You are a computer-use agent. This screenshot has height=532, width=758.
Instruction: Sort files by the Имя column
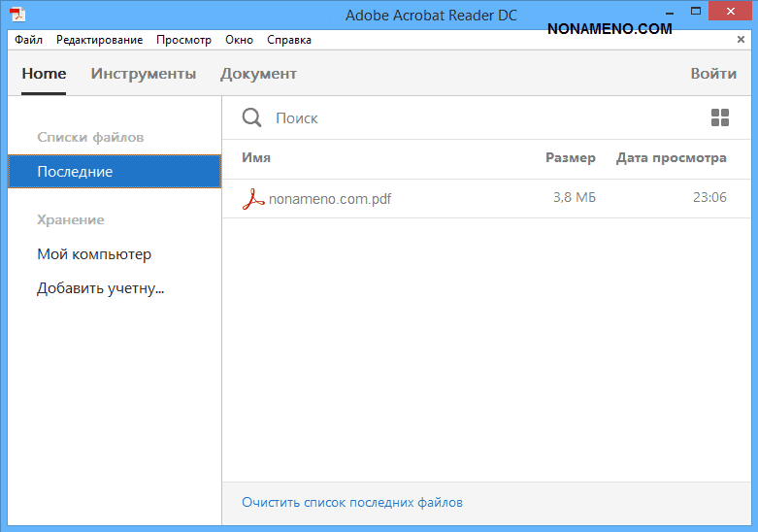tap(256, 158)
